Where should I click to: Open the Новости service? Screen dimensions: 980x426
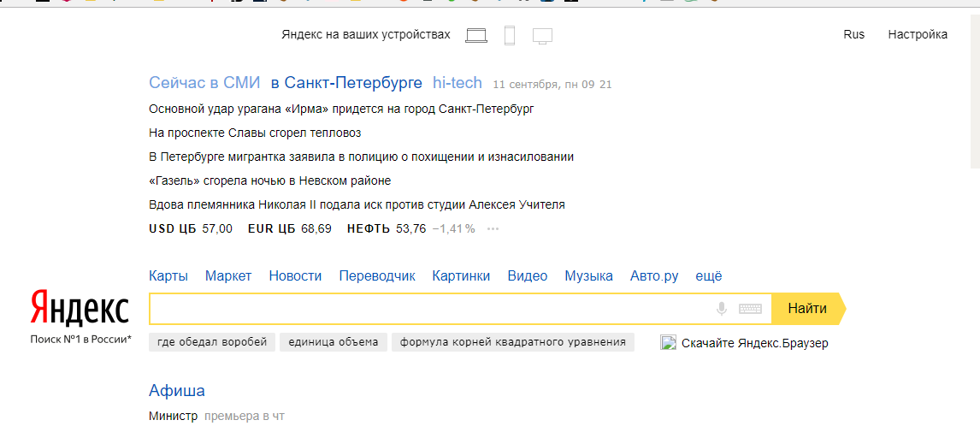point(295,275)
